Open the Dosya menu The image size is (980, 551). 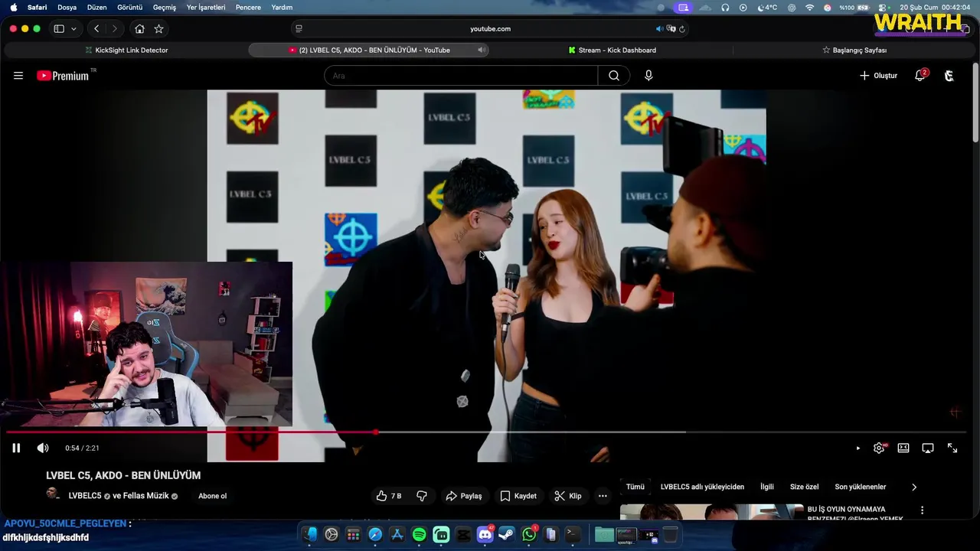[x=67, y=7]
